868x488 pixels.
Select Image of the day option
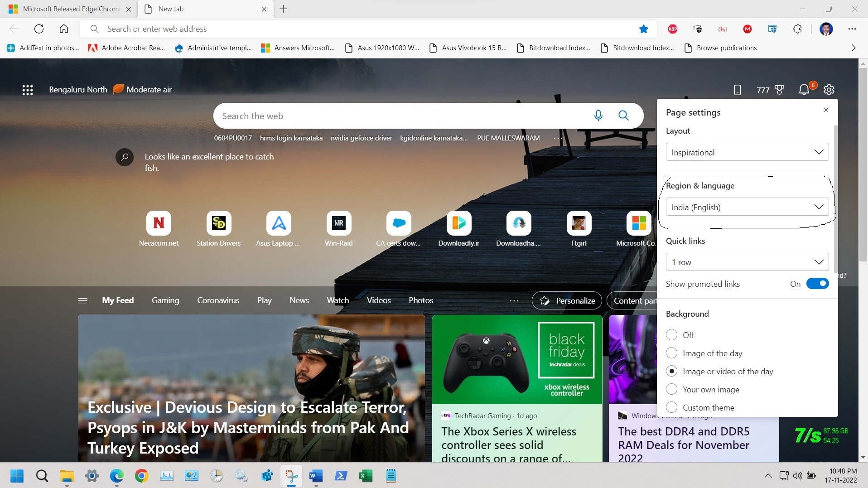coord(672,353)
